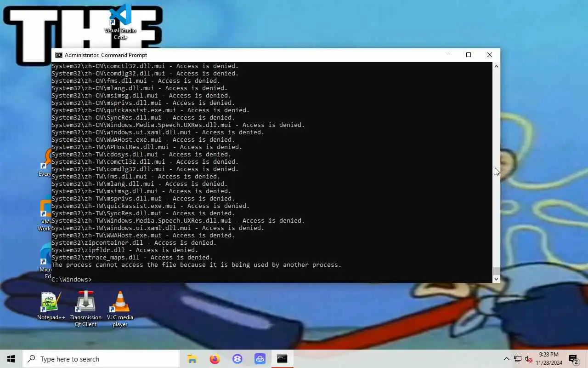588x368 pixels.
Task: Click the zh-CN\mlang.dll.mui line
Action: point(140,88)
